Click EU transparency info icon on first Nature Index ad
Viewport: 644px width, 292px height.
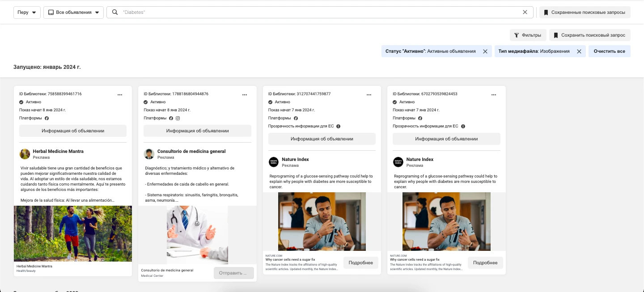pyautogui.click(x=338, y=126)
